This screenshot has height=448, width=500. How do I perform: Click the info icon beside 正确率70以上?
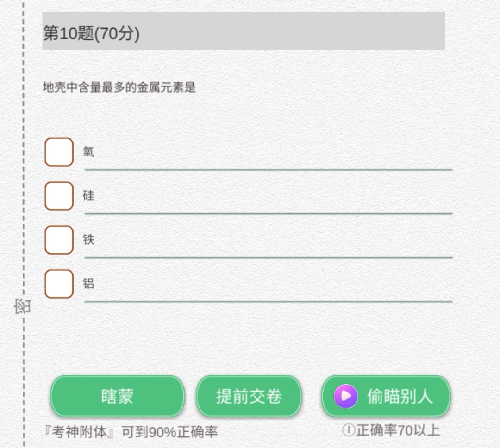(348, 430)
